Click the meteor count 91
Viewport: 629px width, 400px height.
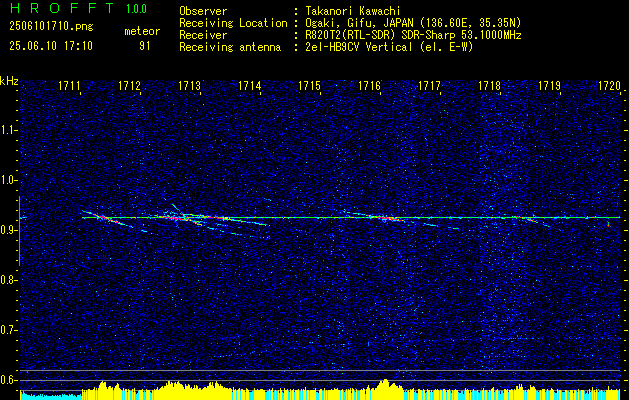pos(145,46)
